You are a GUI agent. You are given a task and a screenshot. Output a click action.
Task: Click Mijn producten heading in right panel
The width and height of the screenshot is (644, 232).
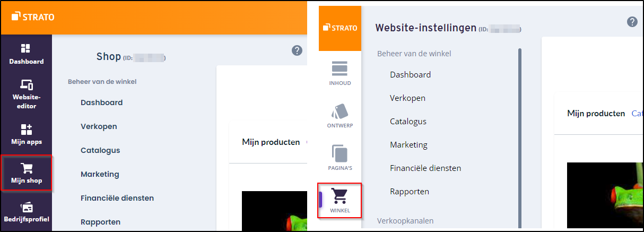tap(596, 114)
